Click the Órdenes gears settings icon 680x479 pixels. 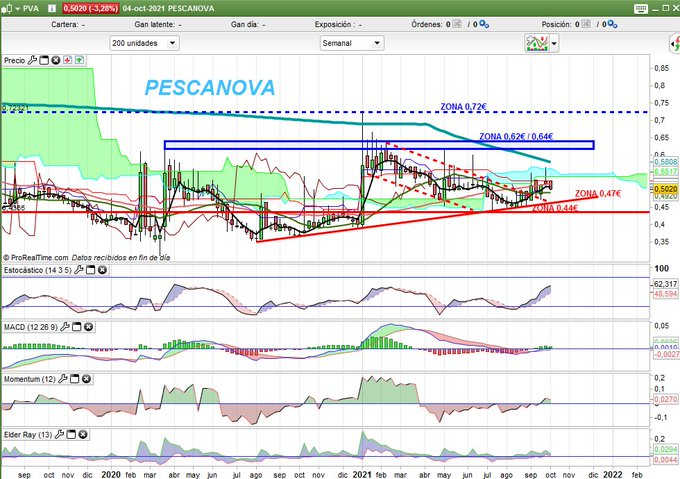click(x=484, y=25)
